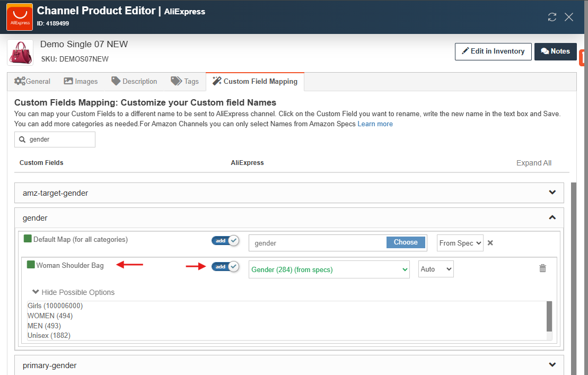The width and height of the screenshot is (588, 375).
Task: Click the custom fields search box
Action: [x=55, y=139]
